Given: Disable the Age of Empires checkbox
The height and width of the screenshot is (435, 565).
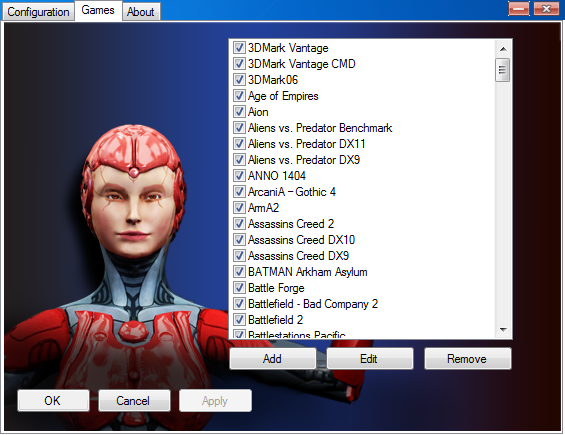Looking at the screenshot, I should (239, 96).
